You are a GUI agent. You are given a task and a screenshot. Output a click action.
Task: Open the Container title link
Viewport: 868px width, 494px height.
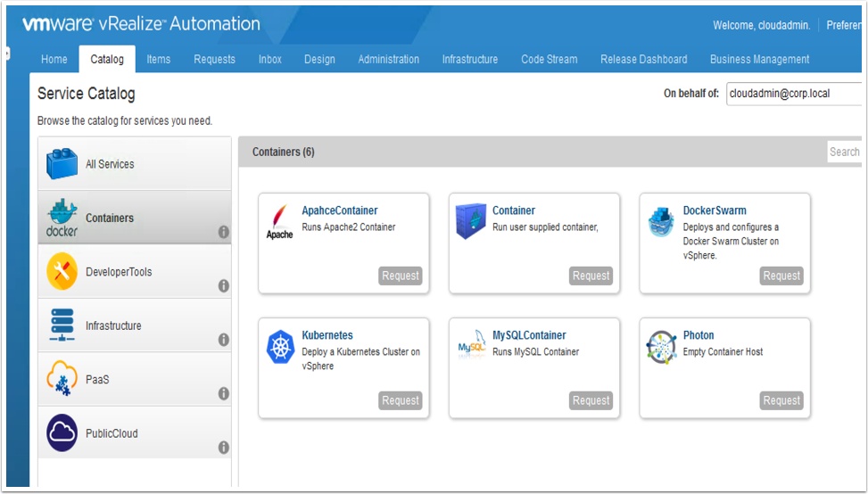click(x=514, y=210)
